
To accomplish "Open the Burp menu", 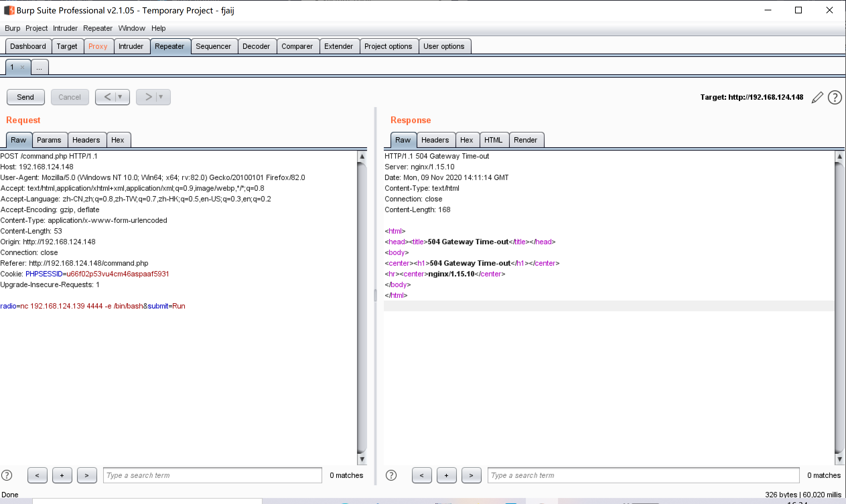I will click(x=13, y=28).
